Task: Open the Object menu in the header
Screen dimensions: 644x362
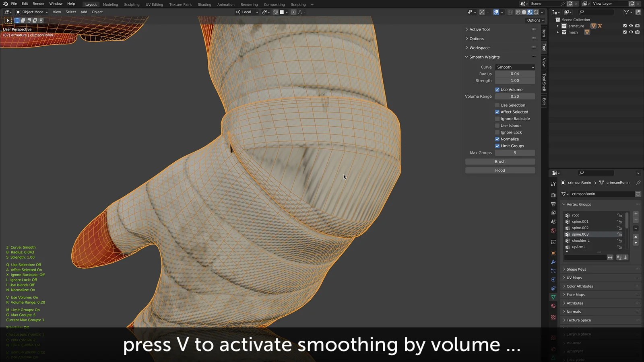Action: click(97, 12)
